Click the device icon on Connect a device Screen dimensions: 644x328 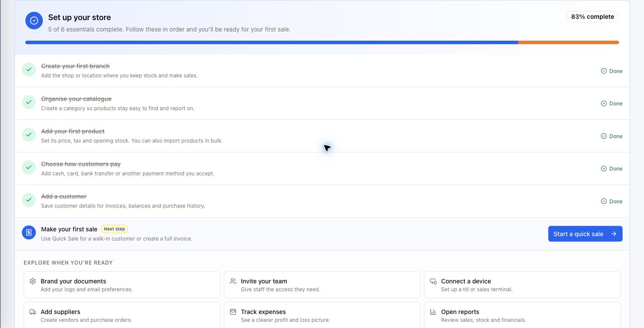[433, 281]
